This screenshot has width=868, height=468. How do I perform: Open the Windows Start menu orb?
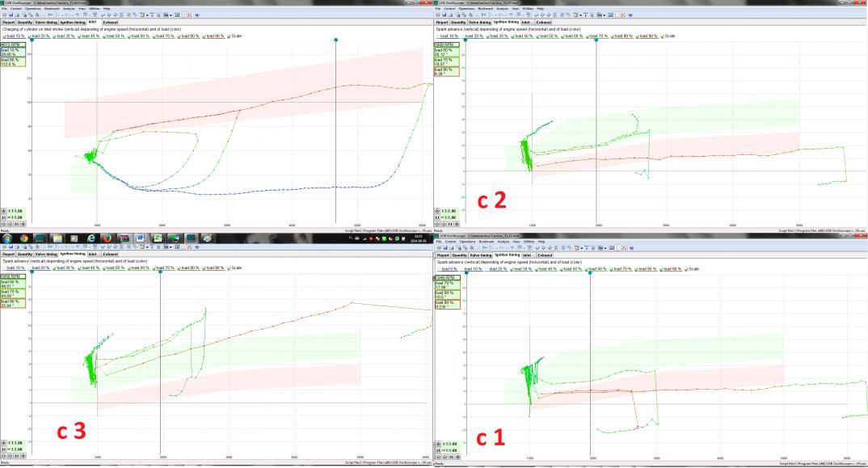7,238
